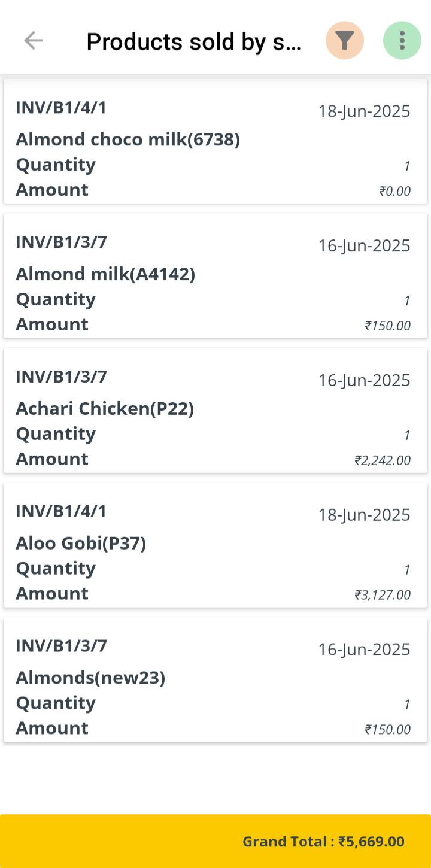
Task: Tap the back arrow icon
Action: 34,41
